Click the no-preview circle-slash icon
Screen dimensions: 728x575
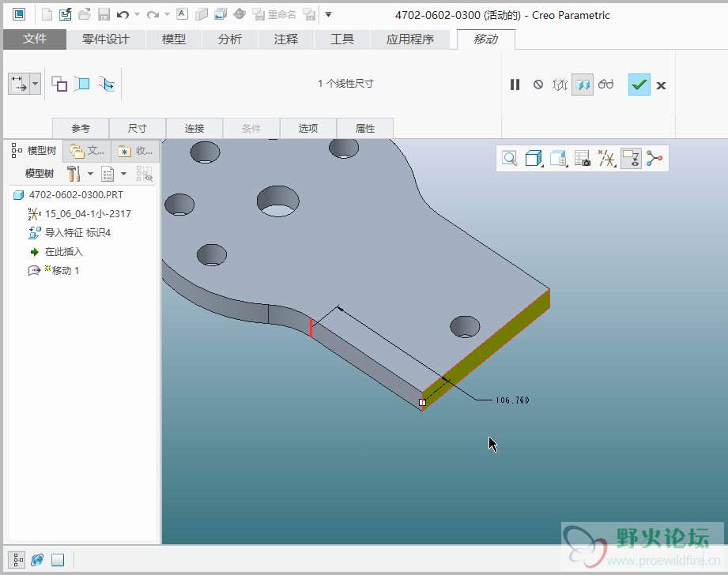pyautogui.click(x=538, y=85)
